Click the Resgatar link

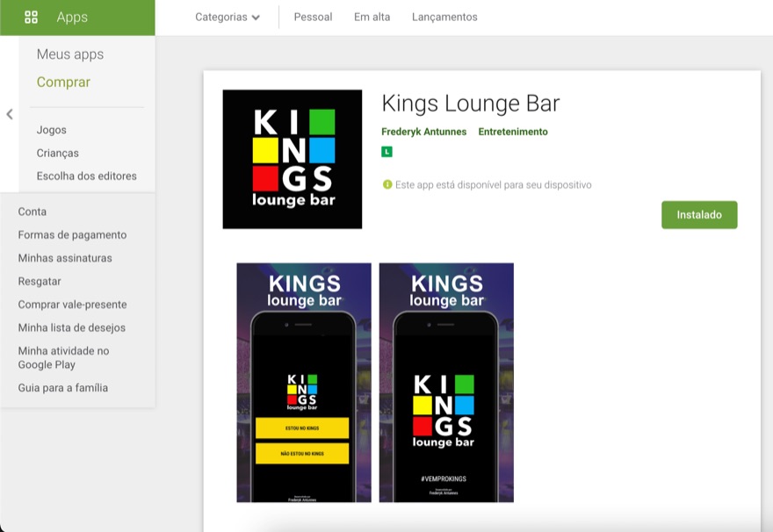pos(40,281)
